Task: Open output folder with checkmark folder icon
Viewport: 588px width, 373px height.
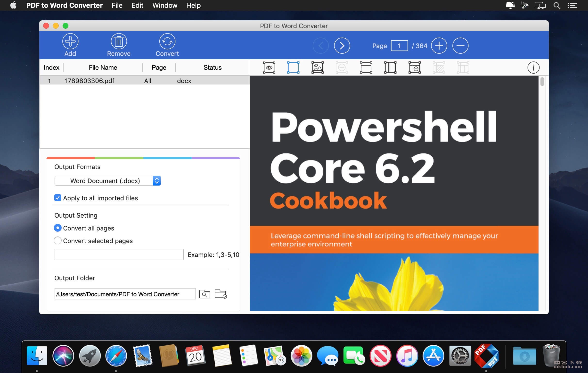Action: pyautogui.click(x=221, y=294)
